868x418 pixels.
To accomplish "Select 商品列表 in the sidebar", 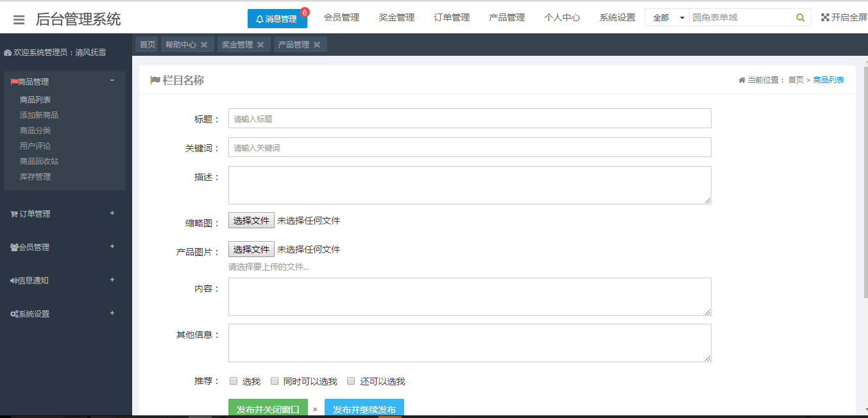I will (35, 100).
